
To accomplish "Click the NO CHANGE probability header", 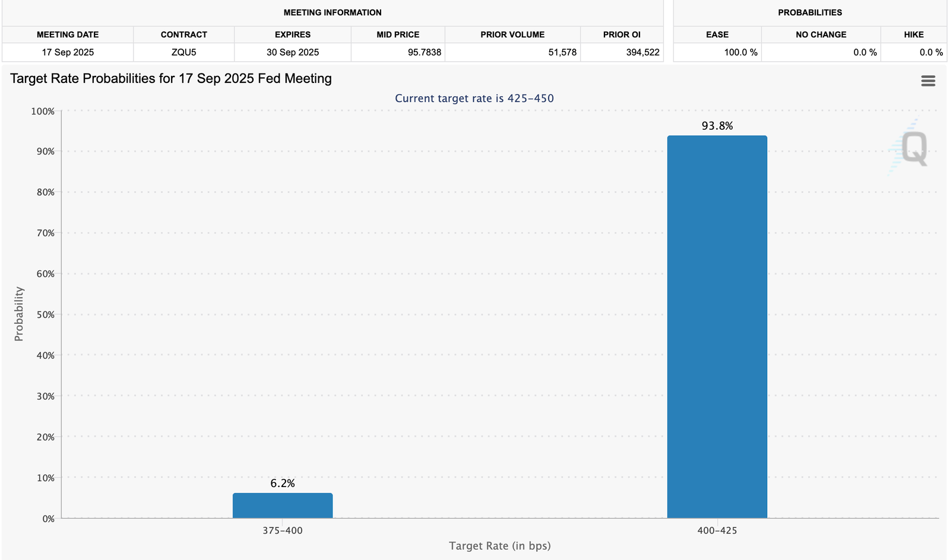I will [x=821, y=34].
